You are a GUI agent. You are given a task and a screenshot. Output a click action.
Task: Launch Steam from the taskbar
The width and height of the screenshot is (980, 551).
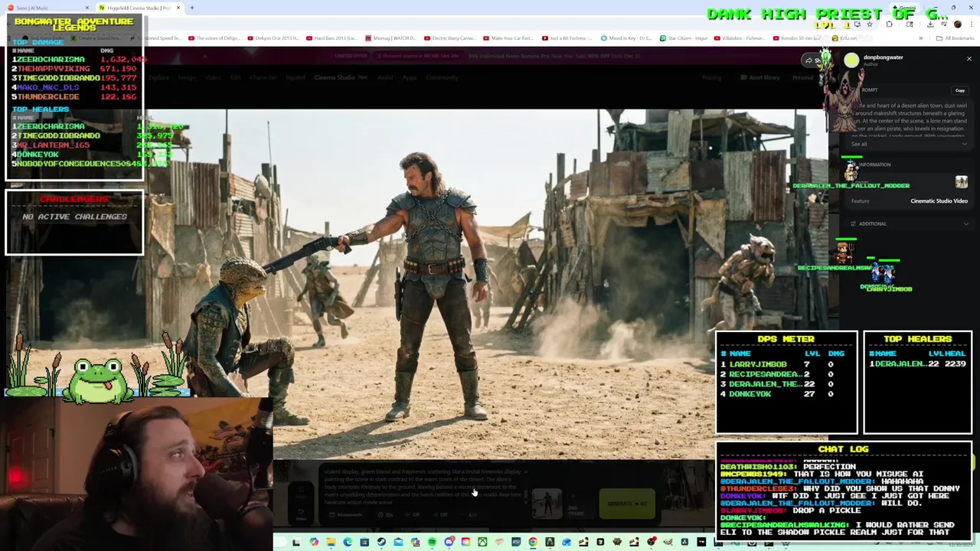click(381, 542)
